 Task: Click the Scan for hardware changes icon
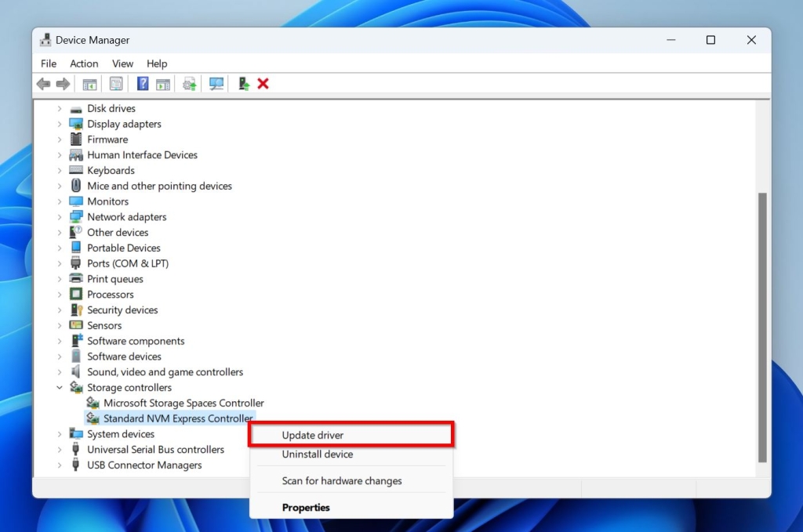216,84
